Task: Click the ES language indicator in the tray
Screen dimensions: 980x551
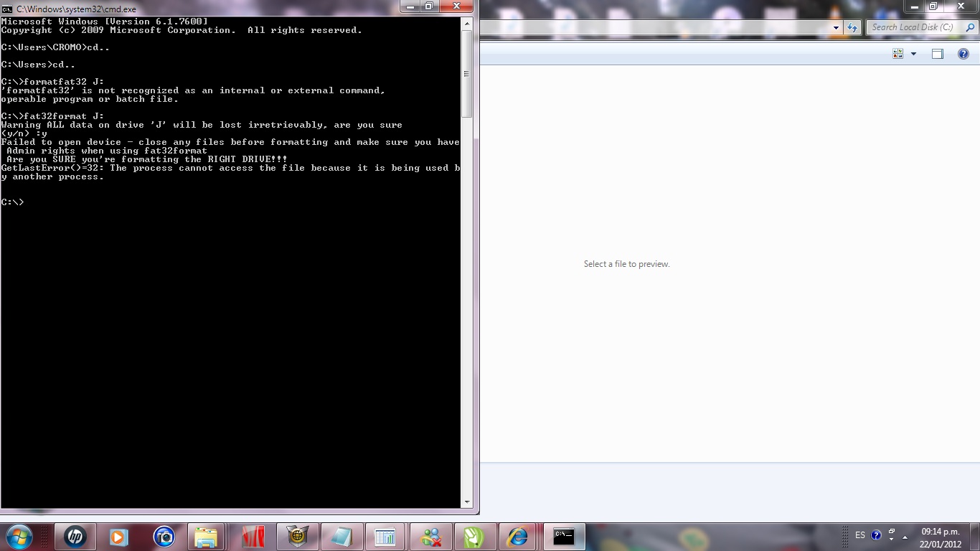Action: click(x=860, y=535)
